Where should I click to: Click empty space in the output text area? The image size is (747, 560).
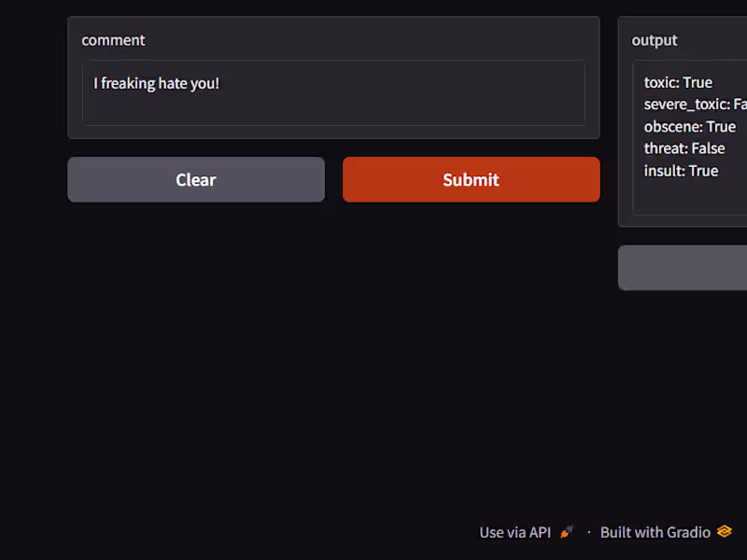[x=691, y=198]
